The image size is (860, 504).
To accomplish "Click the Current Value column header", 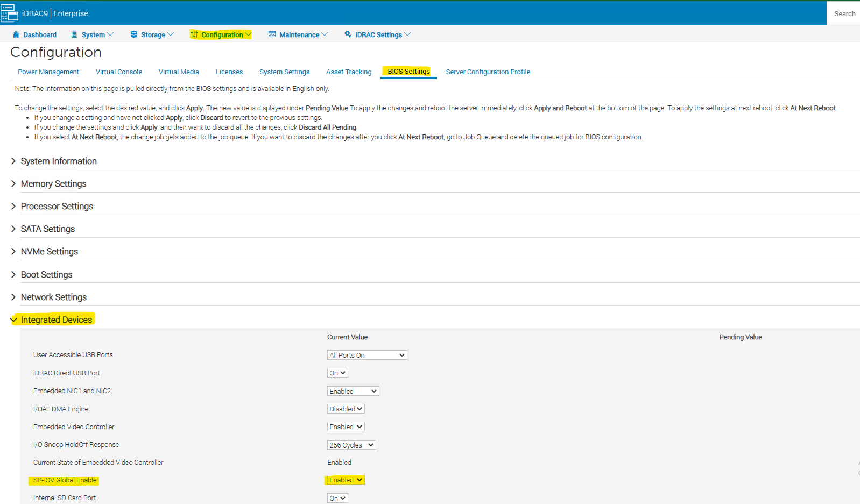I will tap(348, 337).
